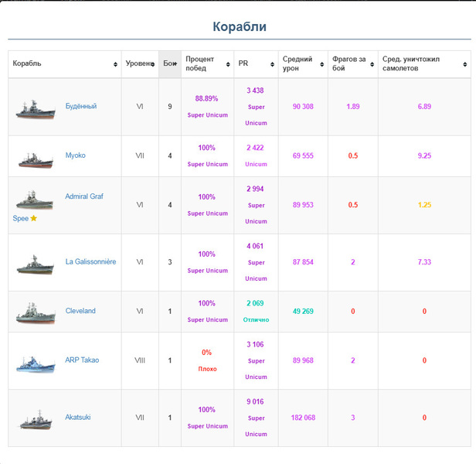The height and width of the screenshot is (464, 476).
Task: Click the highlighted Боев column header
Action: [169, 63]
